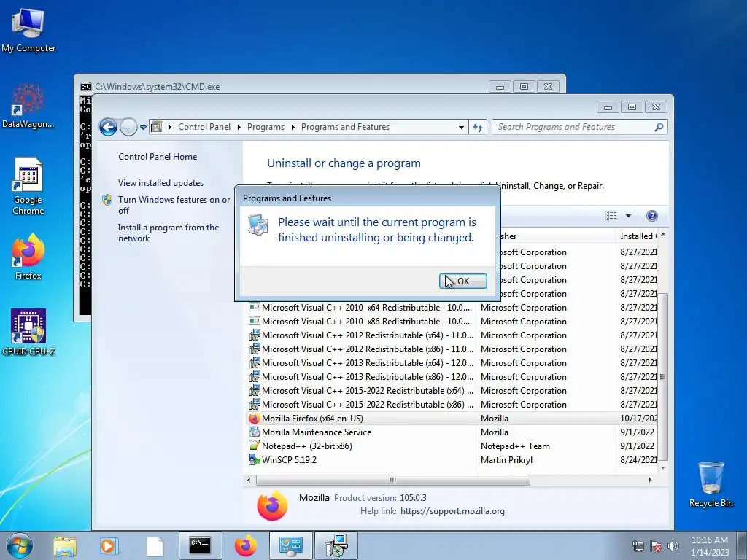The image size is (747, 560).
Task: Select Notepad++ (32-bit x86) entry
Action: [x=452, y=446]
